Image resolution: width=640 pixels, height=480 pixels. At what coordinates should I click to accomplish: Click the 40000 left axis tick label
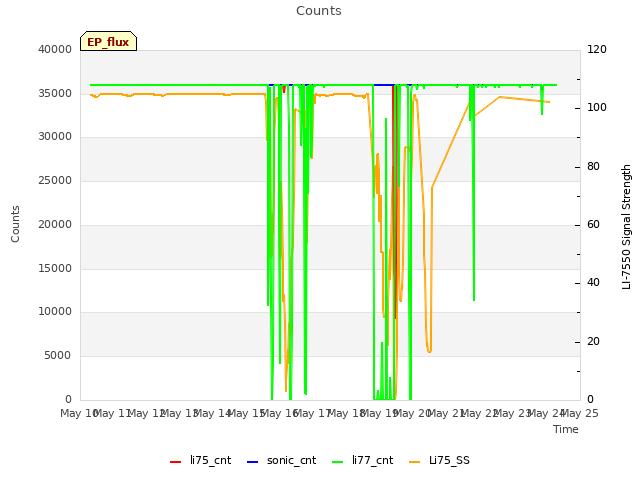click(x=55, y=49)
